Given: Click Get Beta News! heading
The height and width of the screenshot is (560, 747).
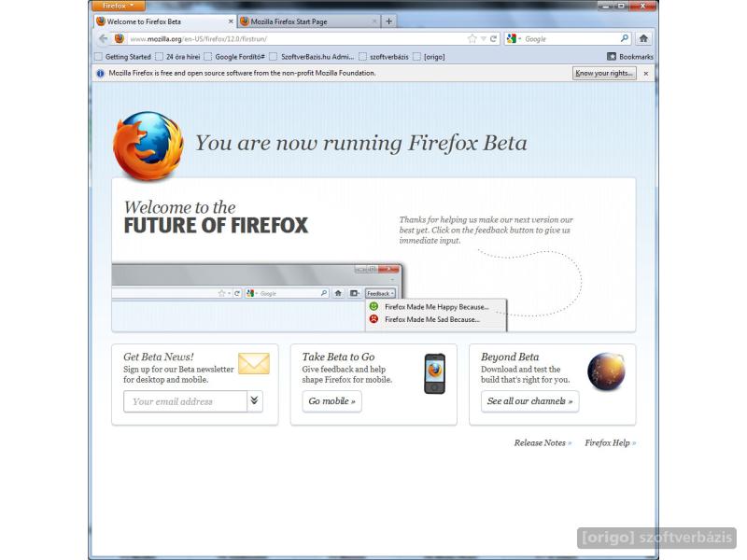Looking at the screenshot, I should pyautogui.click(x=159, y=357).
